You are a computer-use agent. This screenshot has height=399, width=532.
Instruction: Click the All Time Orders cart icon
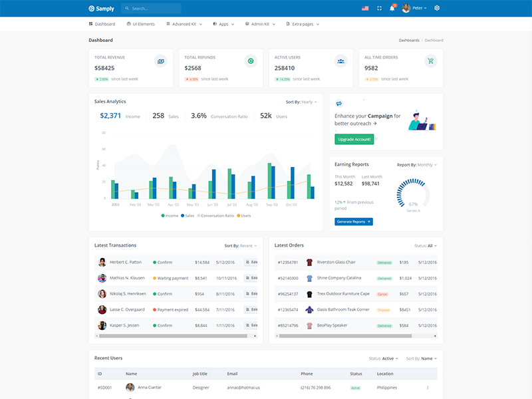(x=430, y=61)
